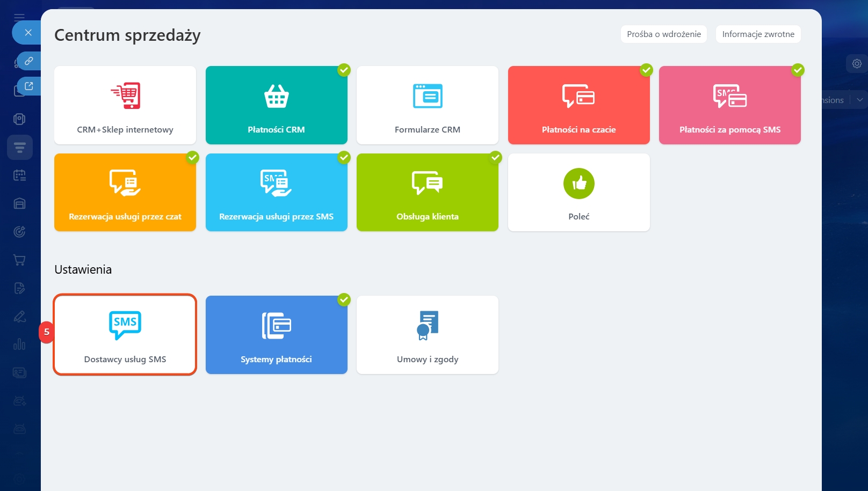Click the Informacje zwrotne button

tap(758, 34)
